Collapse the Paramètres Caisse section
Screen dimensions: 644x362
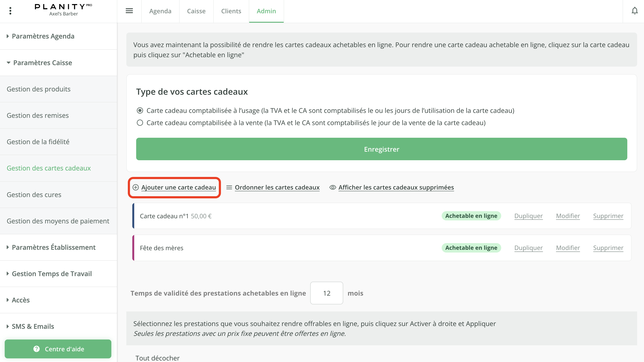pos(43,63)
